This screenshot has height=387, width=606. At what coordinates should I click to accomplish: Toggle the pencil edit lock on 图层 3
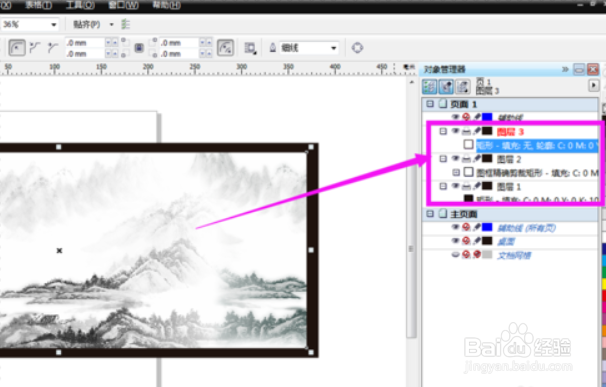pyautogui.click(x=477, y=131)
